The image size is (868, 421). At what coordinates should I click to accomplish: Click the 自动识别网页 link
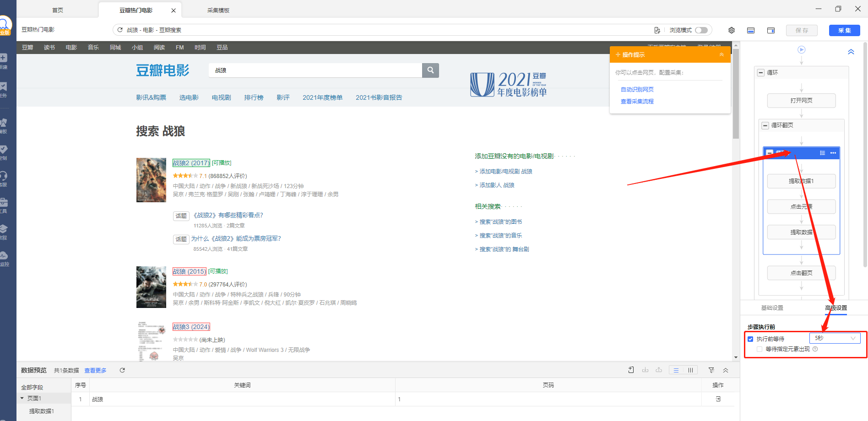(x=637, y=90)
